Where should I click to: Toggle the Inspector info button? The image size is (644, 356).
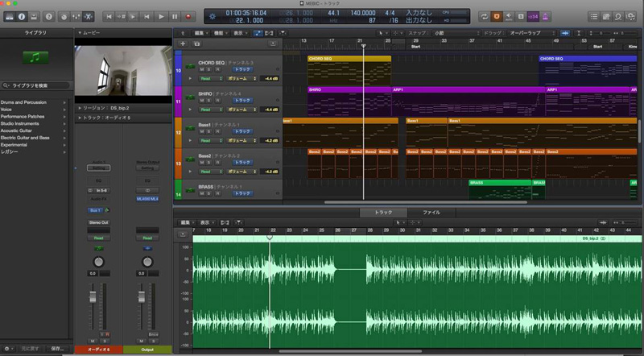pos(22,17)
